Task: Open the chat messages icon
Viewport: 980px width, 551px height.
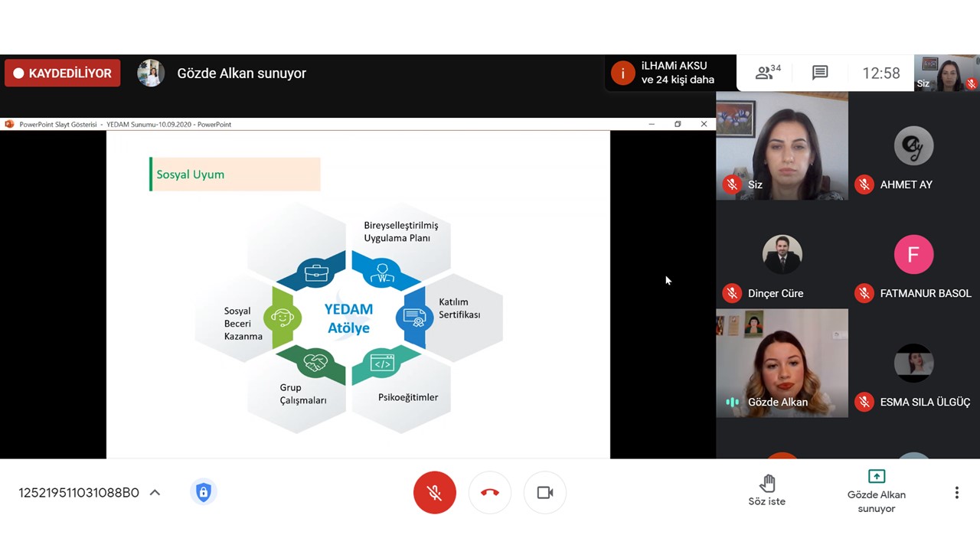Action: point(820,73)
